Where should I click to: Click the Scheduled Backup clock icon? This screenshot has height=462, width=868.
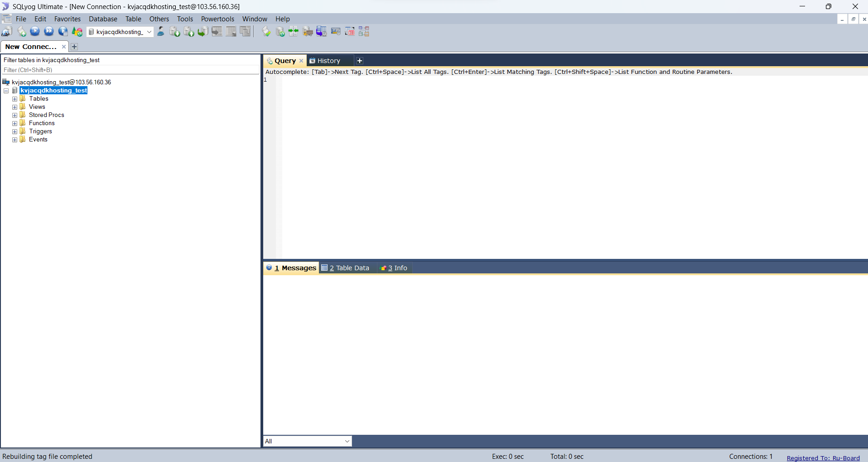click(x=322, y=32)
